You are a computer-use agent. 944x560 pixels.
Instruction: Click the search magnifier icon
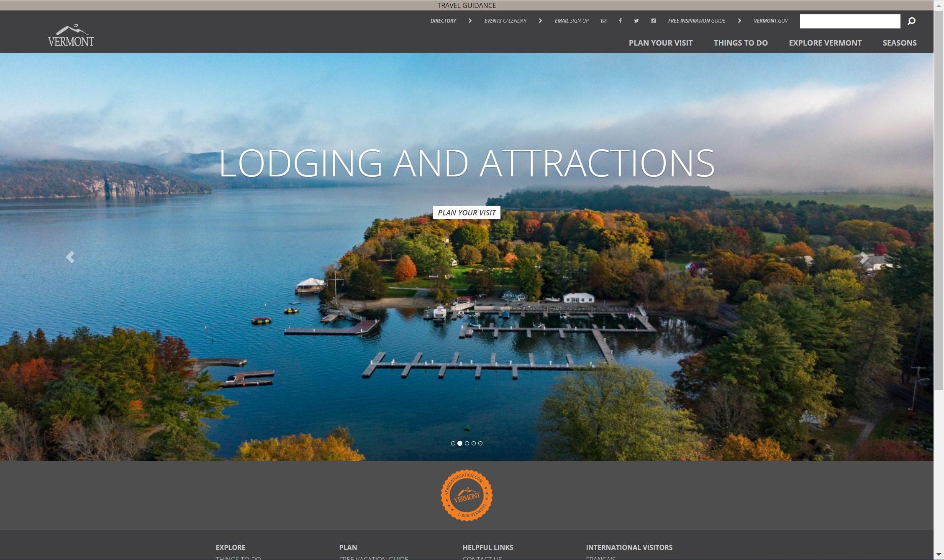point(911,21)
